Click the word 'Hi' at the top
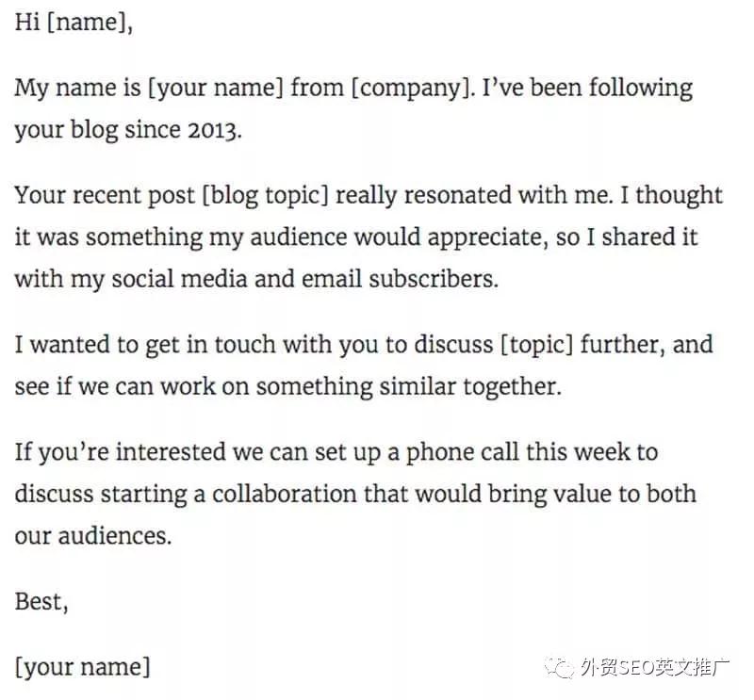This screenshot has width=754, height=700. pos(27,22)
